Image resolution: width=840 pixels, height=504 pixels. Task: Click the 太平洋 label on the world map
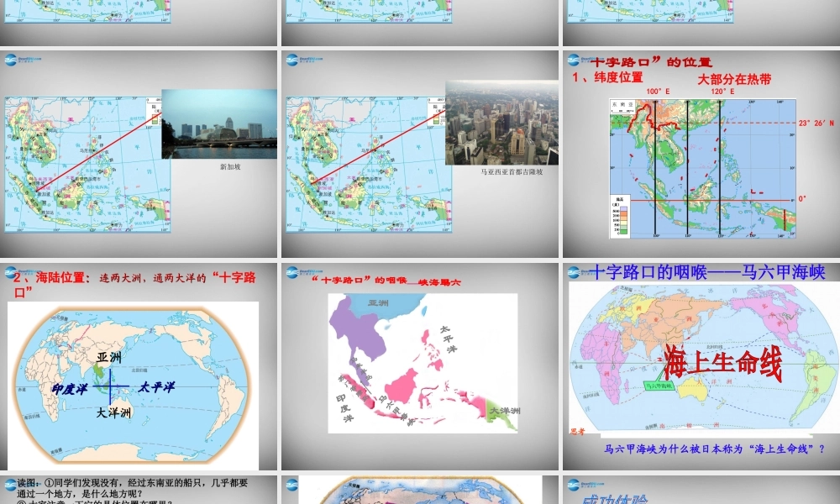click(x=156, y=386)
